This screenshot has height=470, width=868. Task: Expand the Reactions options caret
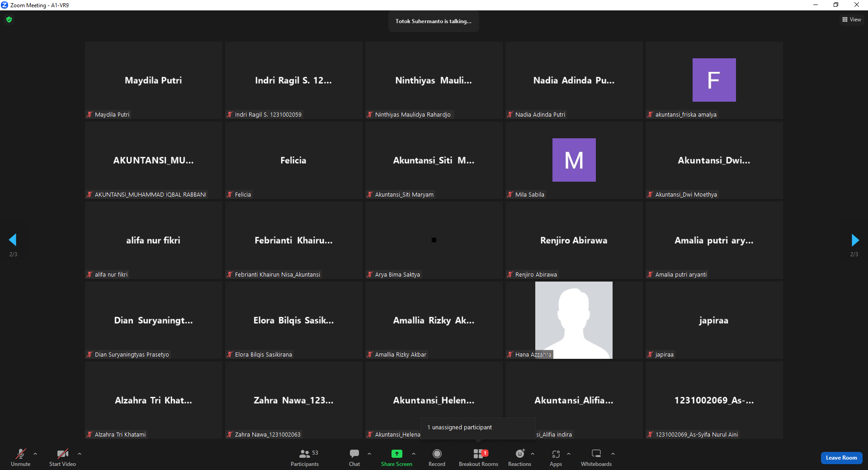pos(533,454)
